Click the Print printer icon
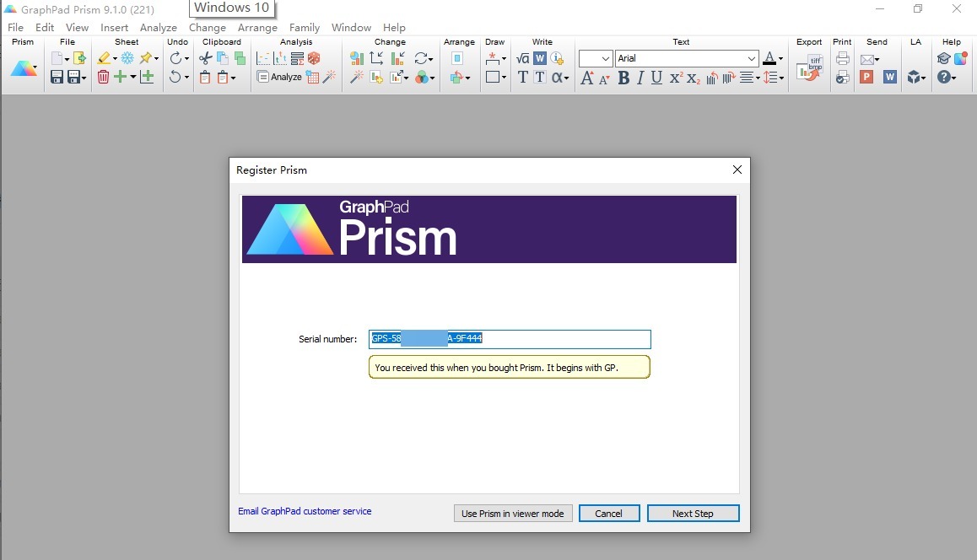This screenshot has height=560, width=977. coord(842,58)
